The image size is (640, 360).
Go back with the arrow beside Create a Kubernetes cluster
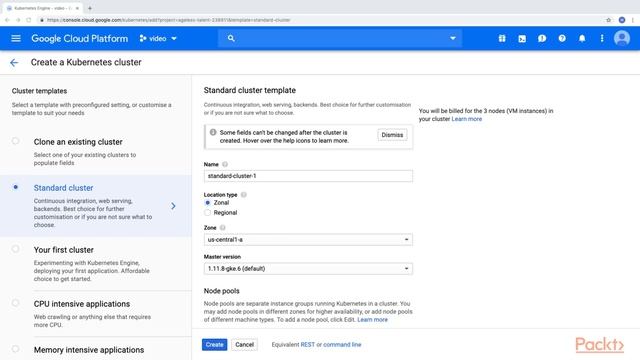(x=14, y=62)
